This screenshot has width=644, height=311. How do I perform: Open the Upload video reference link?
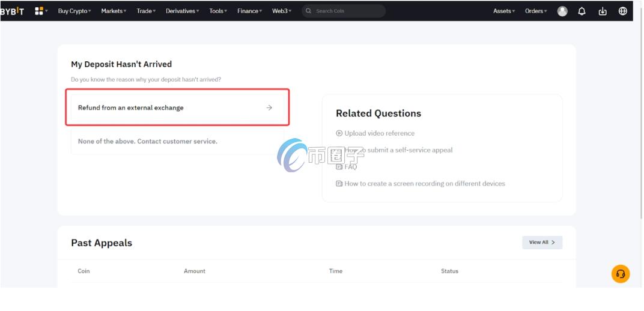pos(379,133)
